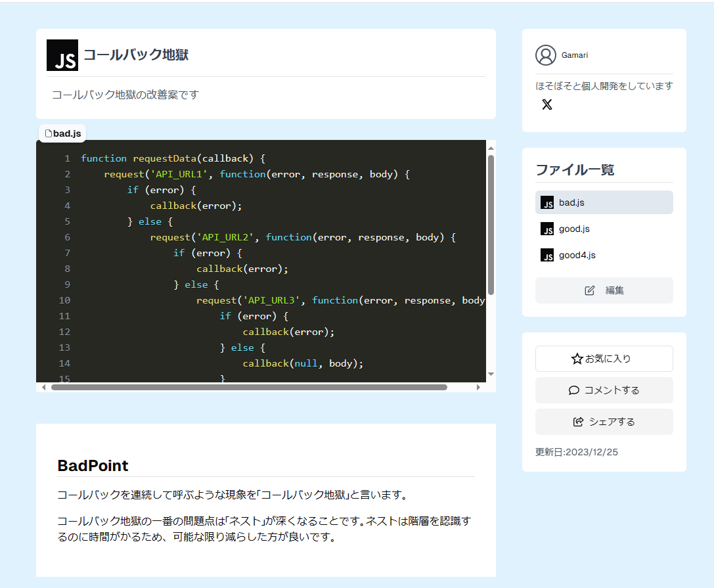Click the file icon on bad.js tab
Screen dimensions: 714x588
coord(48,133)
